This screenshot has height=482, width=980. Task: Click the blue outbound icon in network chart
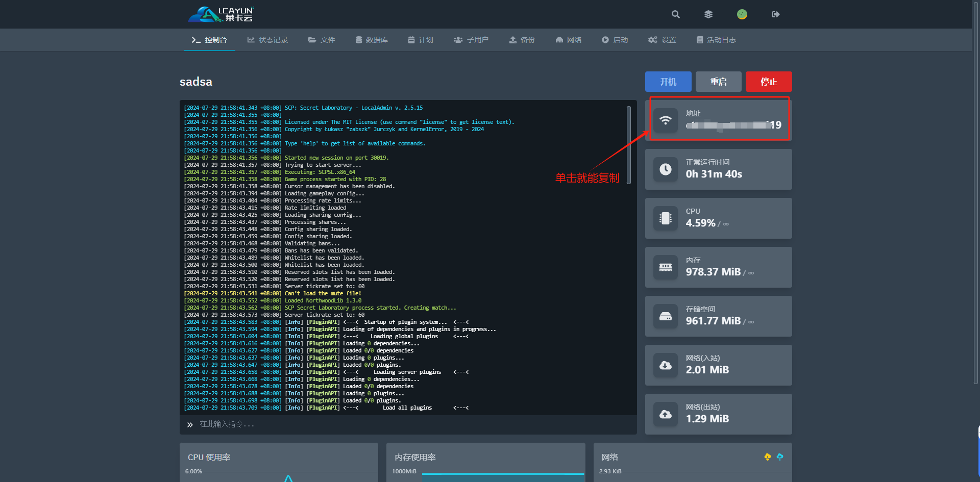point(780,457)
